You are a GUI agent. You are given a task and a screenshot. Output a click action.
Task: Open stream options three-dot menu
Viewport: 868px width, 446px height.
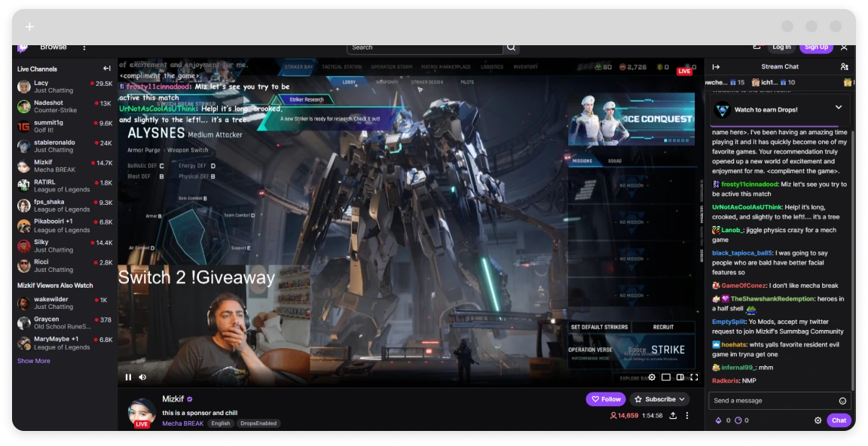[x=687, y=416]
